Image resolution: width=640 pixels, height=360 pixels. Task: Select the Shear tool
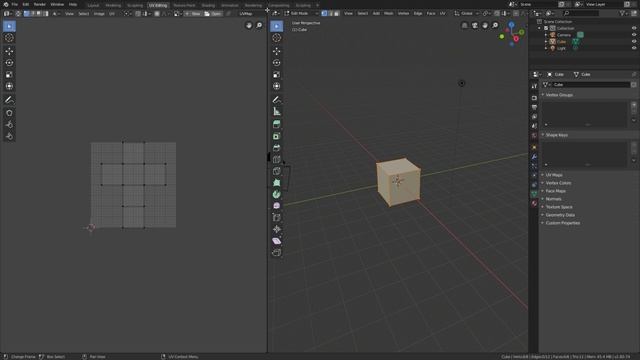pyautogui.click(x=276, y=241)
